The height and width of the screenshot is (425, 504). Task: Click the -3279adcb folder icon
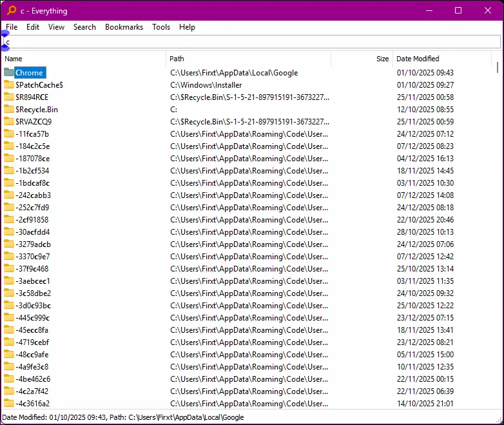(9, 244)
